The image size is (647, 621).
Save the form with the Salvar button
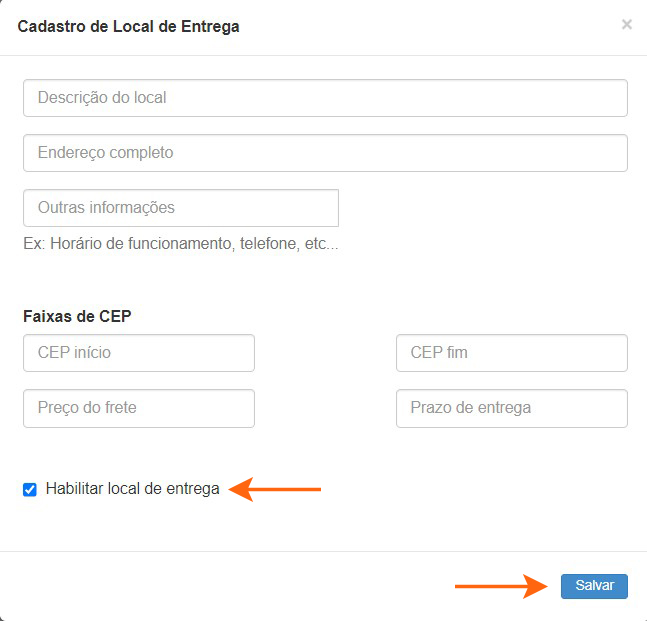594,586
